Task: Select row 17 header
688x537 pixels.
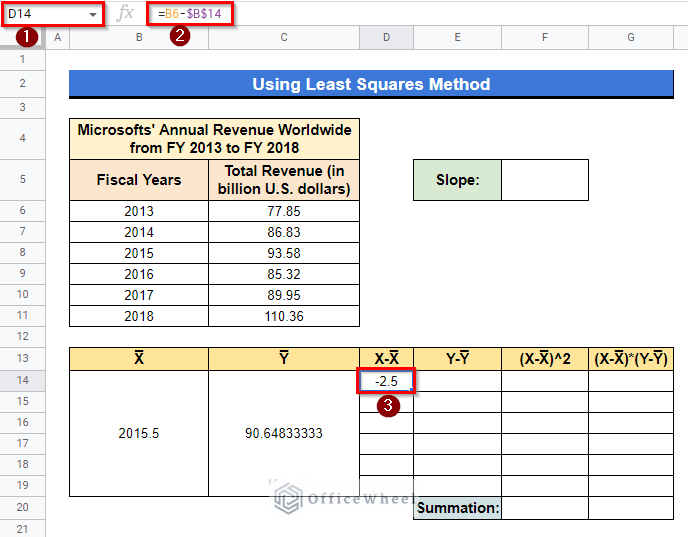Action: coord(22,444)
